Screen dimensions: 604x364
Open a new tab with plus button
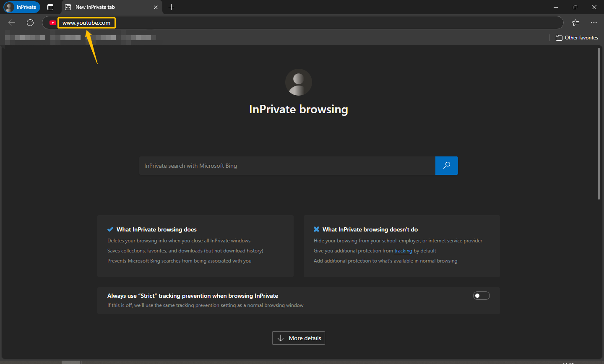click(x=171, y=7)
